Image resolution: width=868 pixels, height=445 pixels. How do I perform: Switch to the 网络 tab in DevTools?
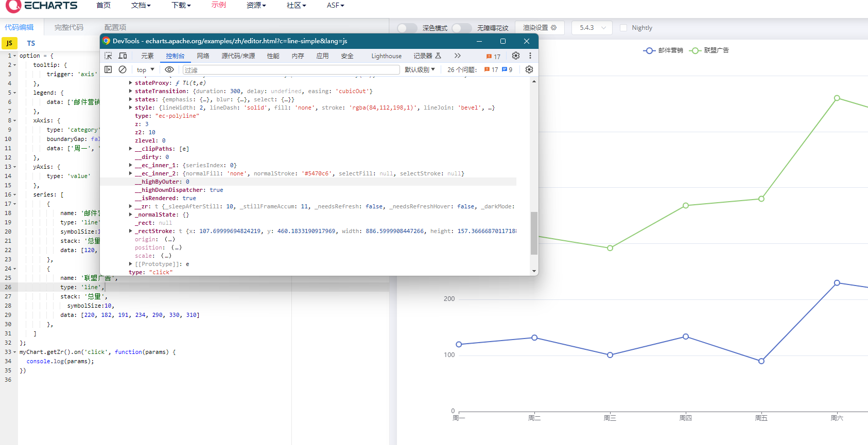click(x=203, y=56)
